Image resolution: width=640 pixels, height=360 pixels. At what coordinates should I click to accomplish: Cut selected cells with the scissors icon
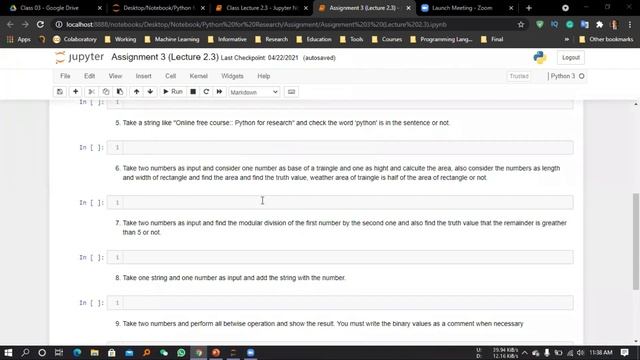coord(91,92)
